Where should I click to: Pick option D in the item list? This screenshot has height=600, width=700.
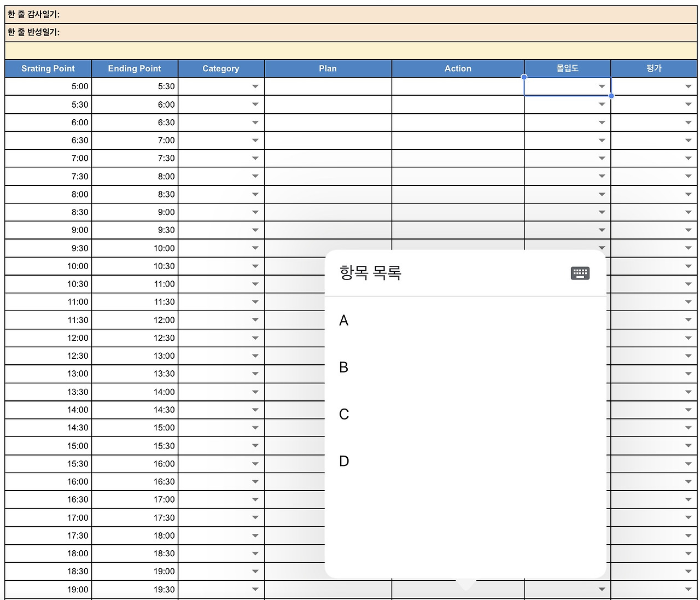[465, 462]
